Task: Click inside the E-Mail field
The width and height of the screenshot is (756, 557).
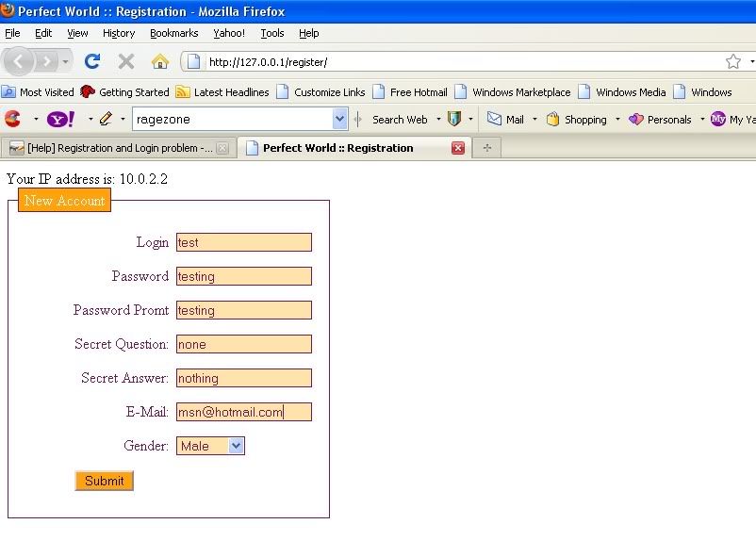Action: (x=243, y=412)
